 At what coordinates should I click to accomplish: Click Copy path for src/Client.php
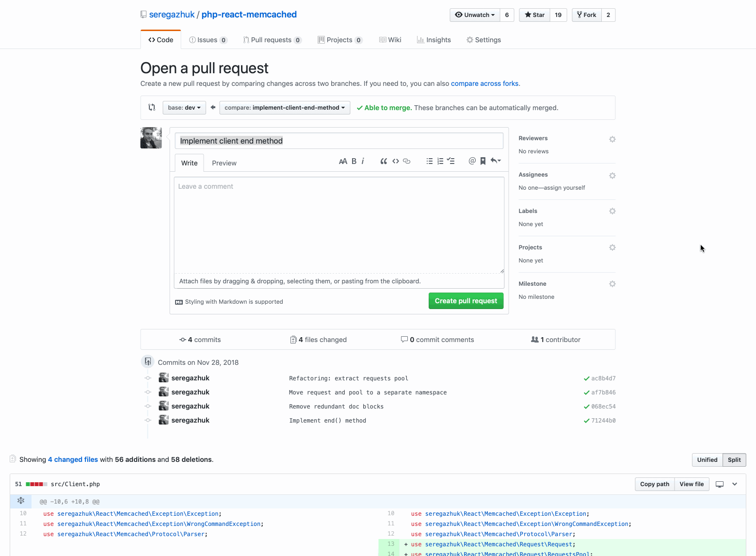655,484
